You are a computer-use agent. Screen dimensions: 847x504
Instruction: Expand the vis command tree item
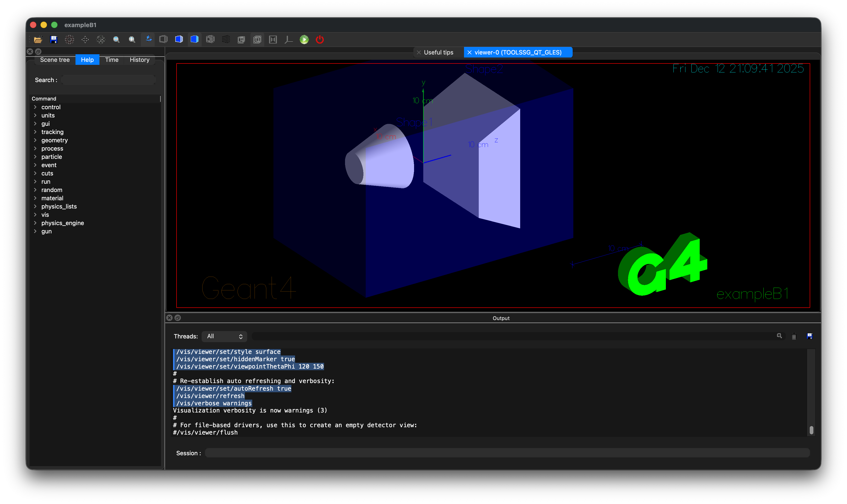click(x=35, y=215)
